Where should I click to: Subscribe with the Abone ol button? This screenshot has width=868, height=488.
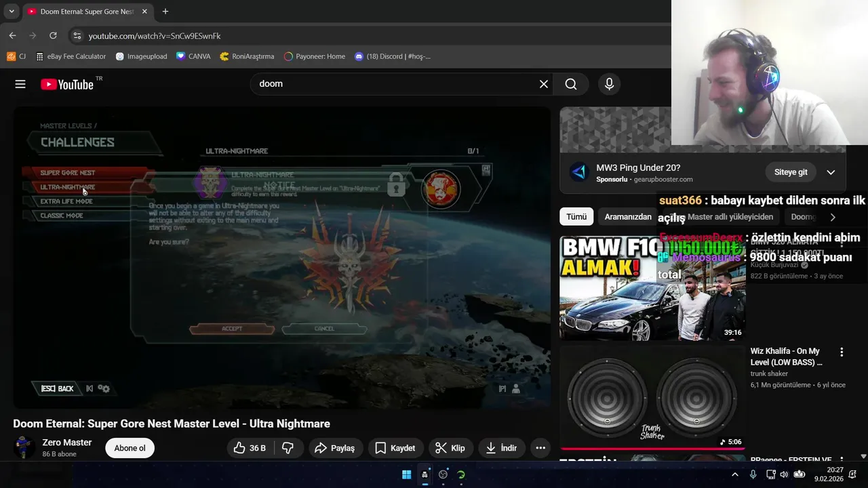[x=130, y=448]
